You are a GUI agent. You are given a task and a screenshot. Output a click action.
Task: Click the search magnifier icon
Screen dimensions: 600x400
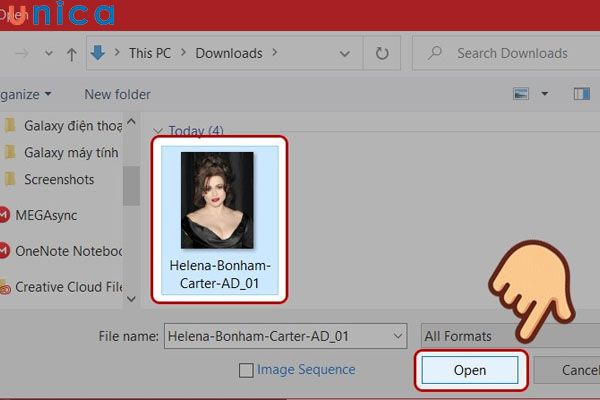[x=435, y=53]
